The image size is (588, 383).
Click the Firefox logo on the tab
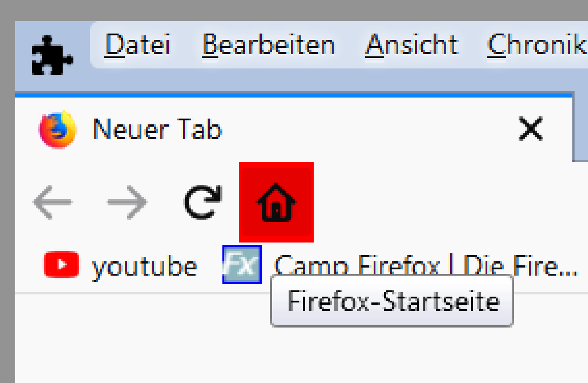tap(58, 129)
